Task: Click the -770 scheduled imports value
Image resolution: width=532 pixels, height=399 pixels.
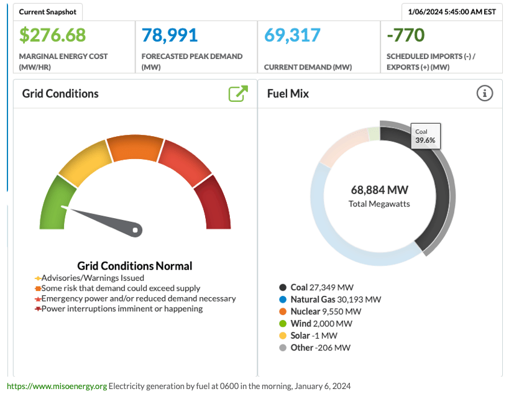Action: tap(405, 35)
